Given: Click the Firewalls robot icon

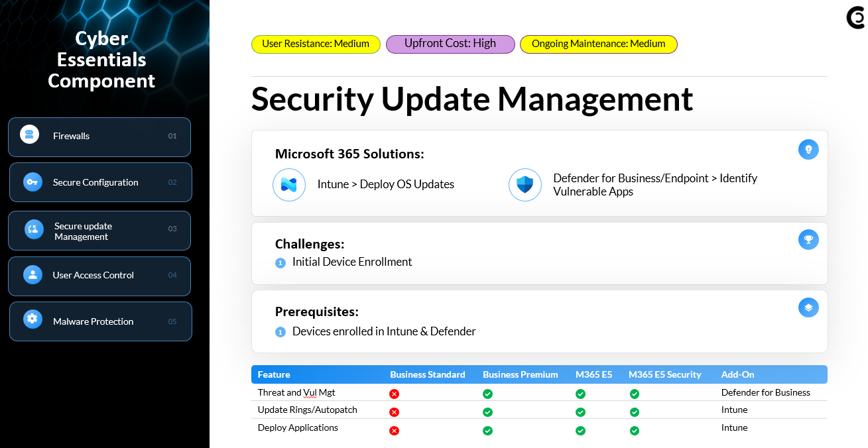Looking at the screenshot, I should [29, 135].
